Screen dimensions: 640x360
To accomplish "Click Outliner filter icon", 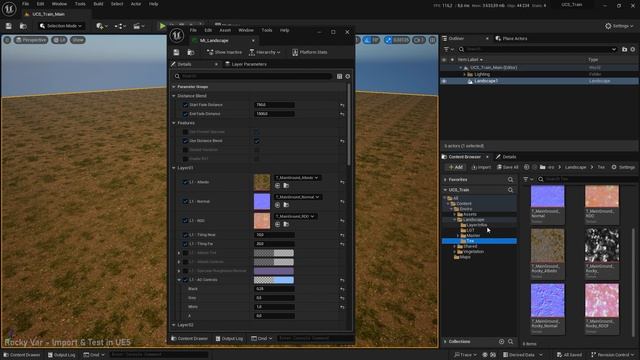I will [448, 49].
